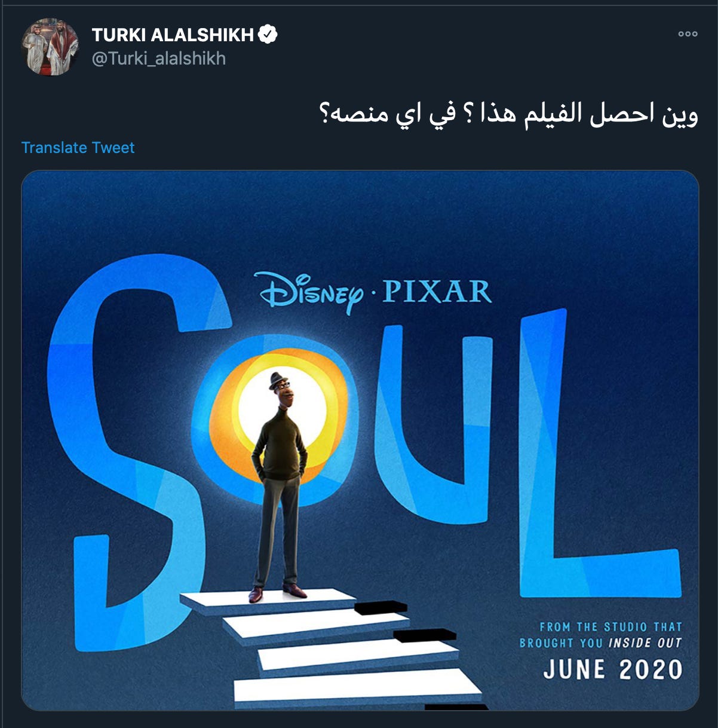The image size is (718, 728).
Task: Click the blue verified badge beside TURKI ALALSHIKH
Action: coord(268,35)
